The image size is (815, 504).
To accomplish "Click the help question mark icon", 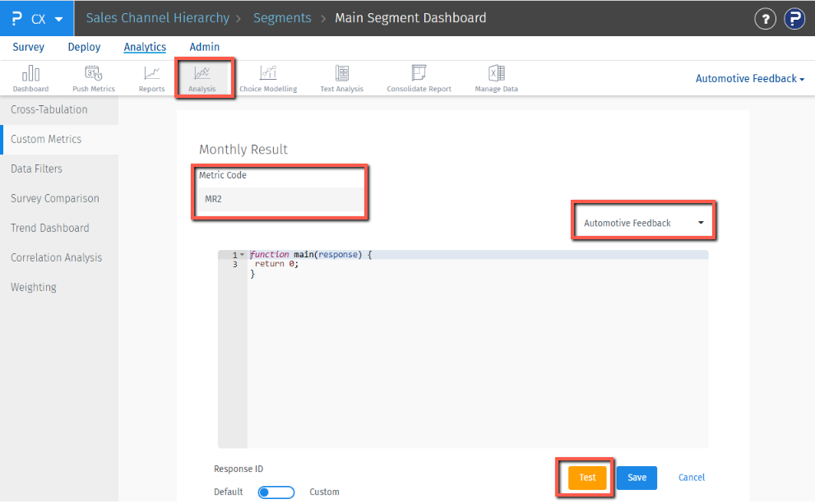I will [x=765, y=19].
